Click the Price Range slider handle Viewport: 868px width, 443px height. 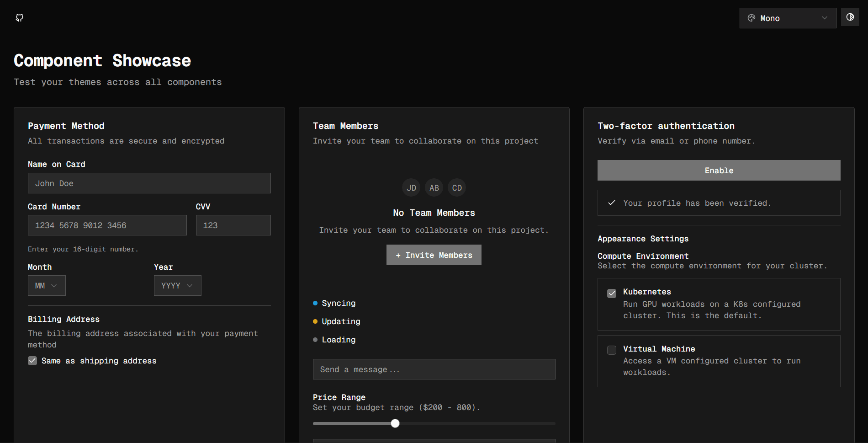(x=395, y=423)
